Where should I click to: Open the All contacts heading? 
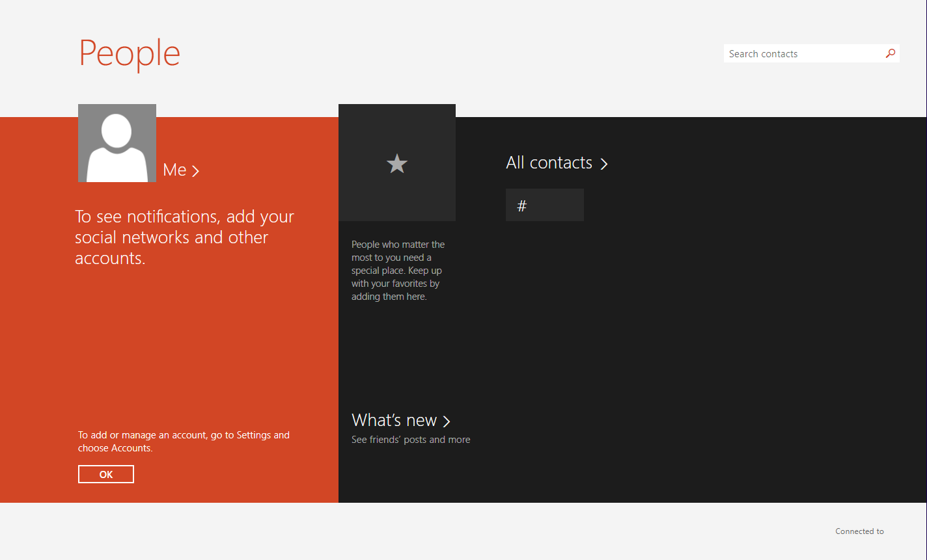(549, 163)
